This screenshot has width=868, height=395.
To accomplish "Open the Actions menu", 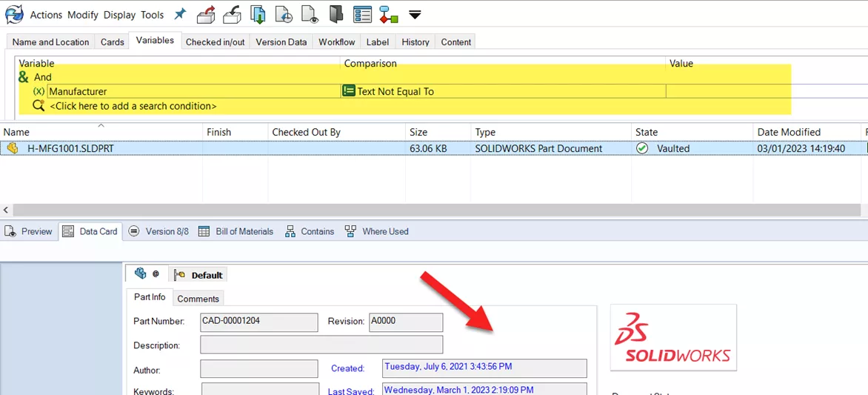I will pos(46,15).
